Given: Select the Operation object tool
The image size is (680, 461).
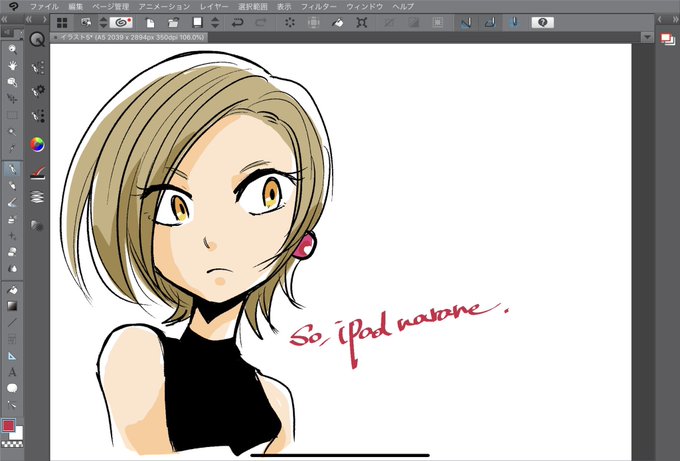Looking at the screenshot, I should click(x=12, y=82).
